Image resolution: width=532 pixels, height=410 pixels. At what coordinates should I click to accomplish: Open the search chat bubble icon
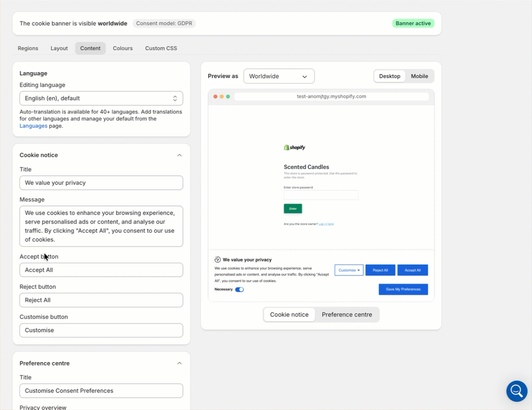pyautogui.click(x=517, y=391)
